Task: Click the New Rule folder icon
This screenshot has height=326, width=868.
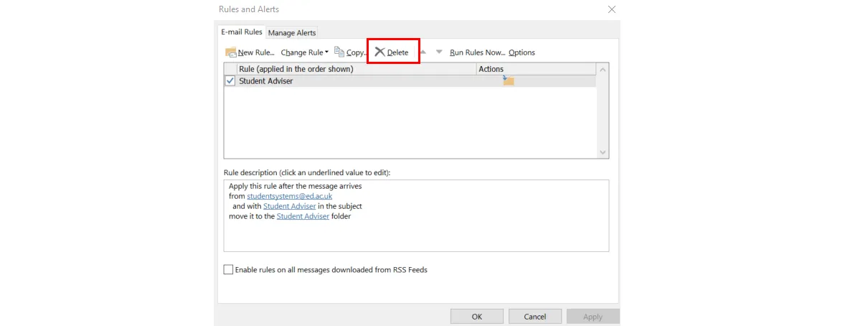Action: click(x=231, y=52)
